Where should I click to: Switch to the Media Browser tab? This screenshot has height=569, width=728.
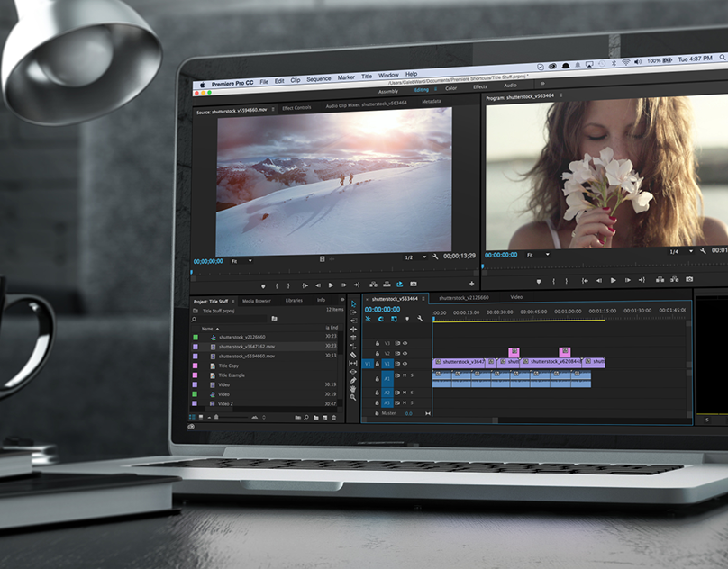coord(256,301)
